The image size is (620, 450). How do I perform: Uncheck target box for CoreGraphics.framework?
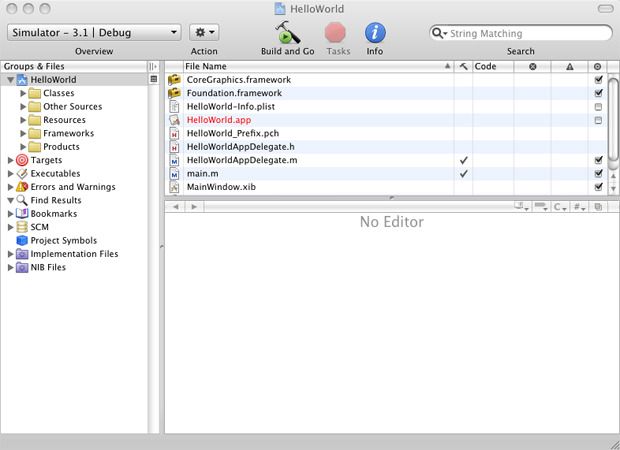pyautogui.click(x=598, y=79)
